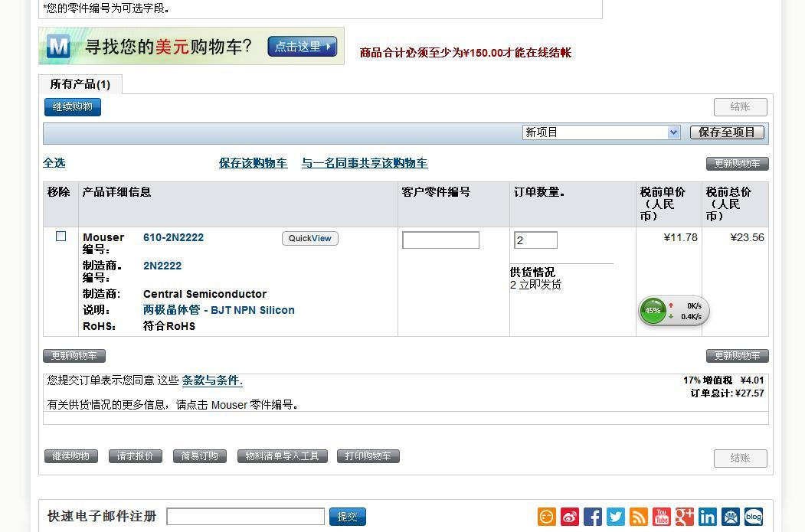Open the YouTube channel icon
This screenshot has width=805, height=532.
[x=662, y=517]
